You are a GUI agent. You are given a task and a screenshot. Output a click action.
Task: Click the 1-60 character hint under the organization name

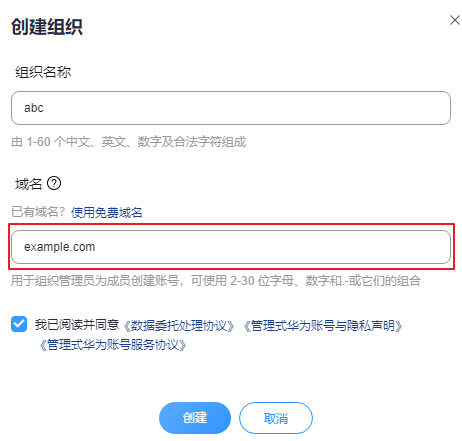pos(129,142)
